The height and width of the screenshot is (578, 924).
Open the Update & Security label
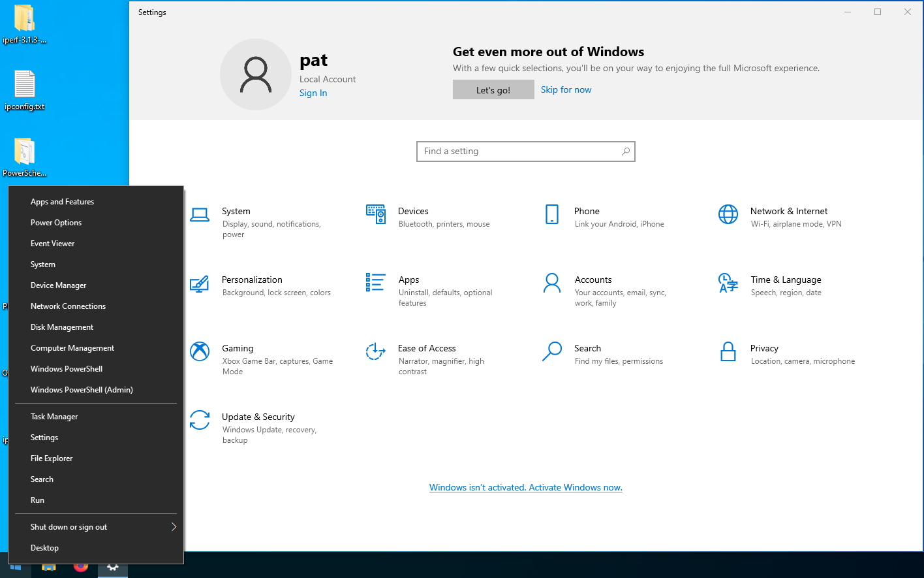coord(258,417)
